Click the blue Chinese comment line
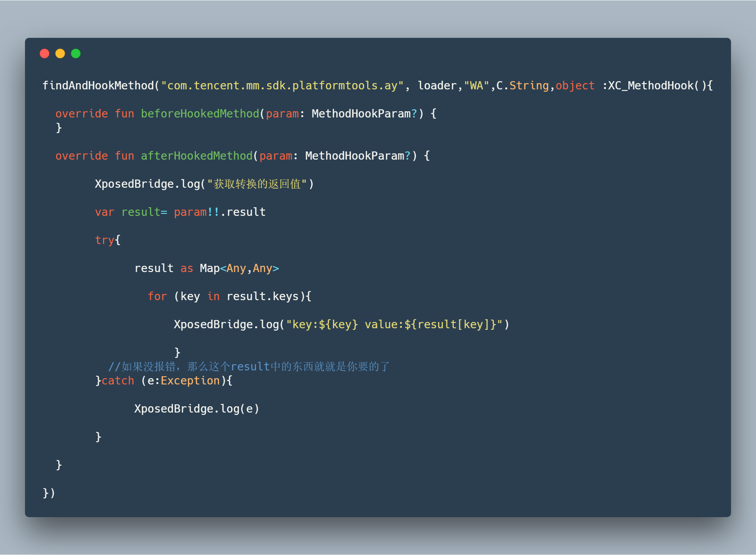Screen dimensions: 756x555 tap(249, 366)
